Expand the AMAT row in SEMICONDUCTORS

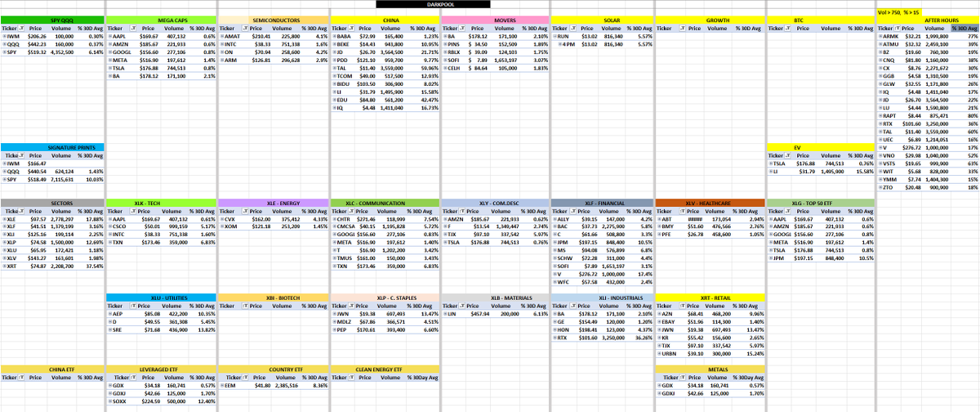[x=222, y=37]
